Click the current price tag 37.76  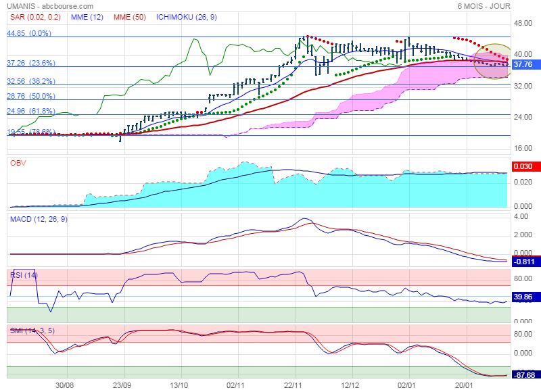525,64
